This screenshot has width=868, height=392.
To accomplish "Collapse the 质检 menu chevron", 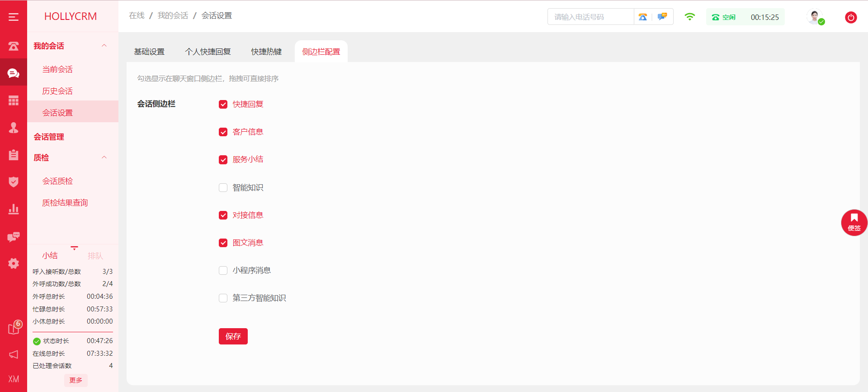I will 104,158.
